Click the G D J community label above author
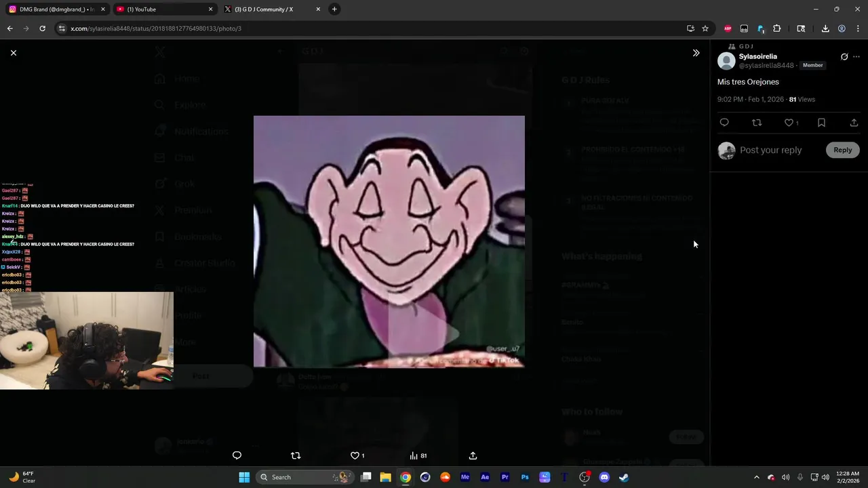This screenshot has height=488, width=868. point(746,46)
